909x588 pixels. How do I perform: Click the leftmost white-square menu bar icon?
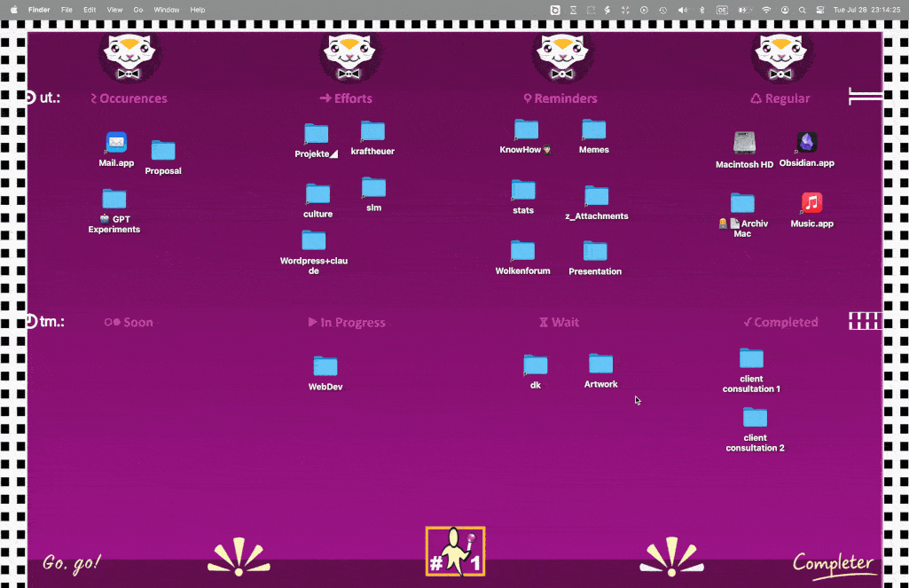(555, 10)
